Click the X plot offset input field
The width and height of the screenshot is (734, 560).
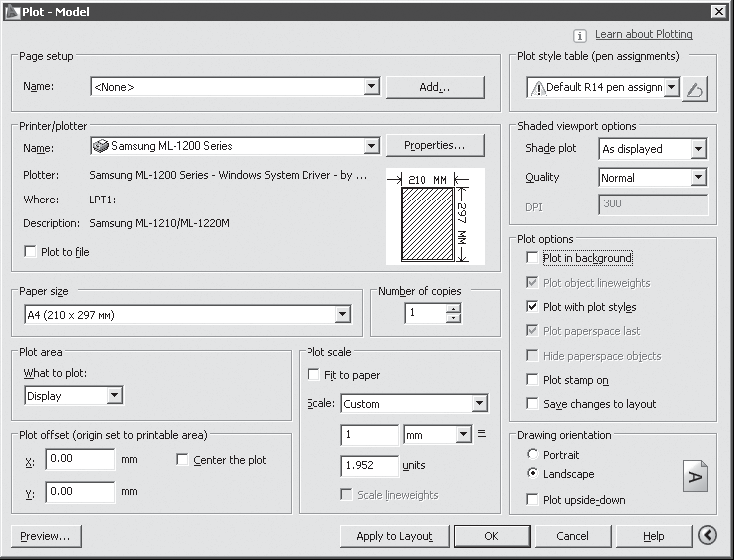80,459
